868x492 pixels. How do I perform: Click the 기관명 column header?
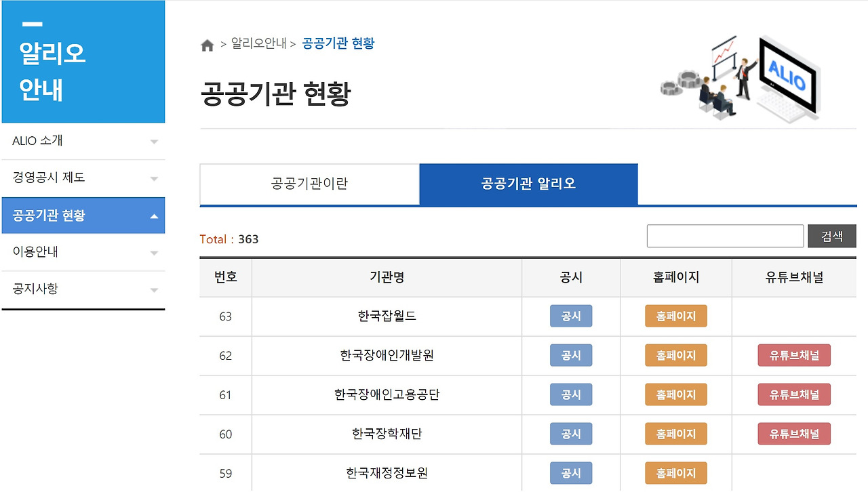[387, 277]
